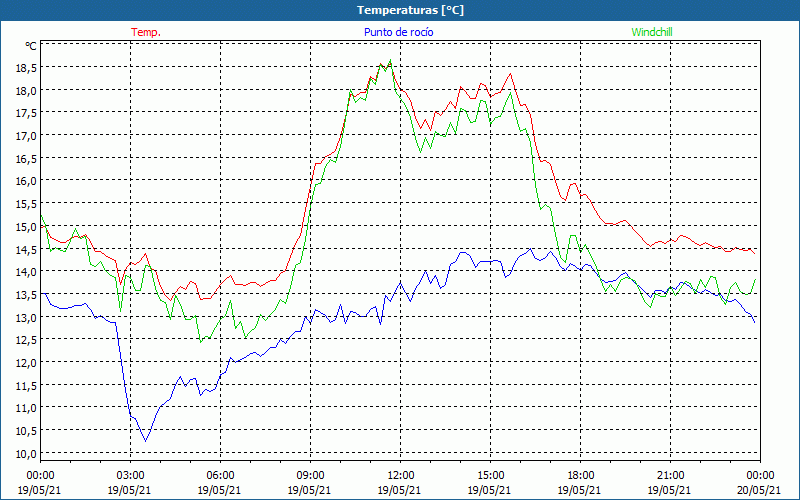Click the 16,5 y-axis value

pyautogui.click(x=27, y=158)
